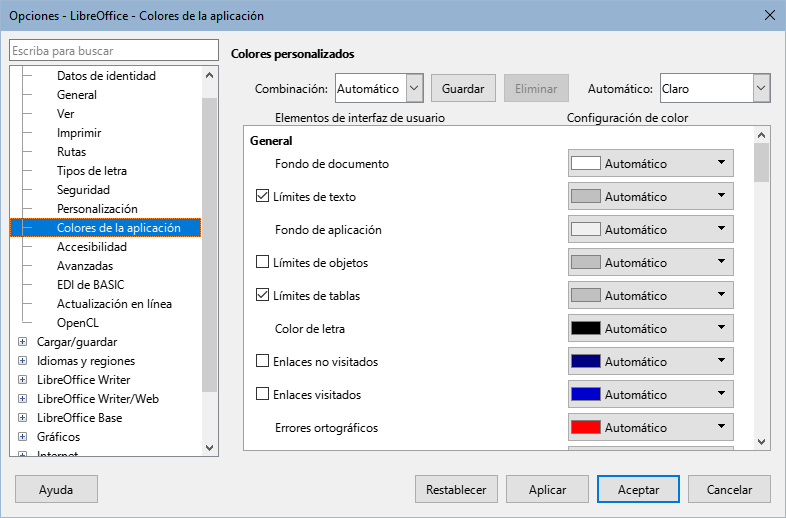Expand the LibreOffice Writer/Web node
The height and width of the screenshot is (518, 786).
(22, 399)
